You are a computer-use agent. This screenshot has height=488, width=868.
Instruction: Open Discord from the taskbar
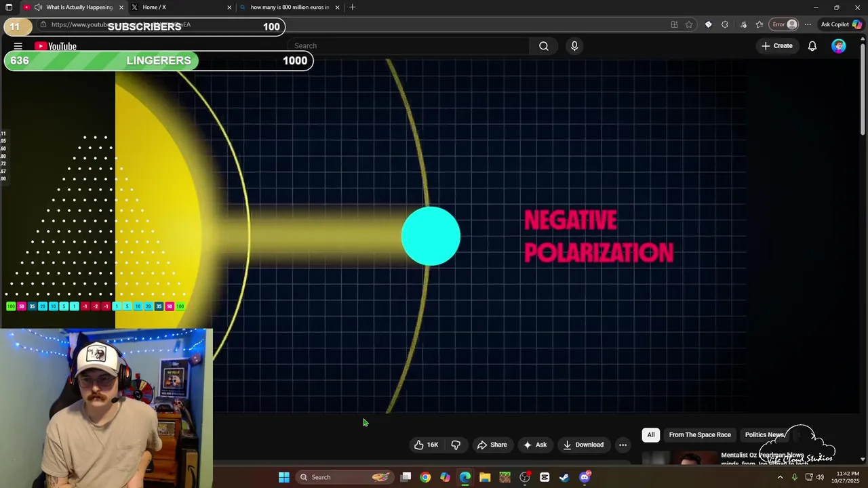tap(585, 477)
